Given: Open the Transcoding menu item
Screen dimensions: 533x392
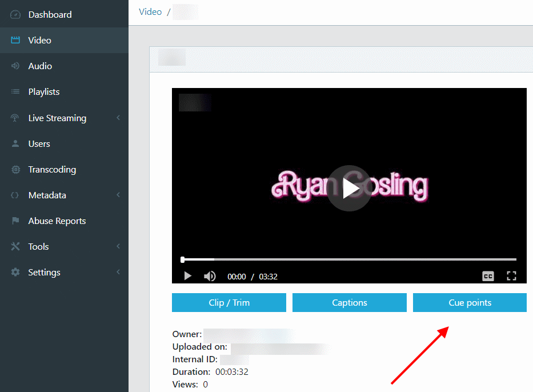Looking at the screenshot, I should [x=64, y=169].
